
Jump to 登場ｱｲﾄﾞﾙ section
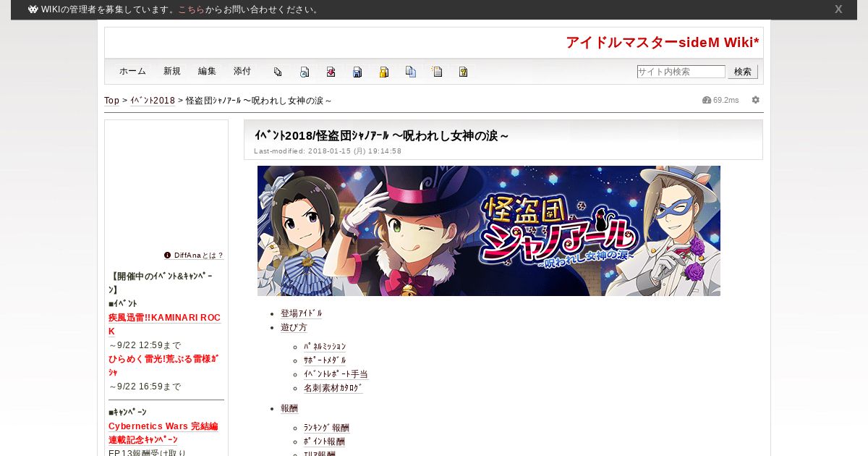pyautogui.click(x=302, y=313)
